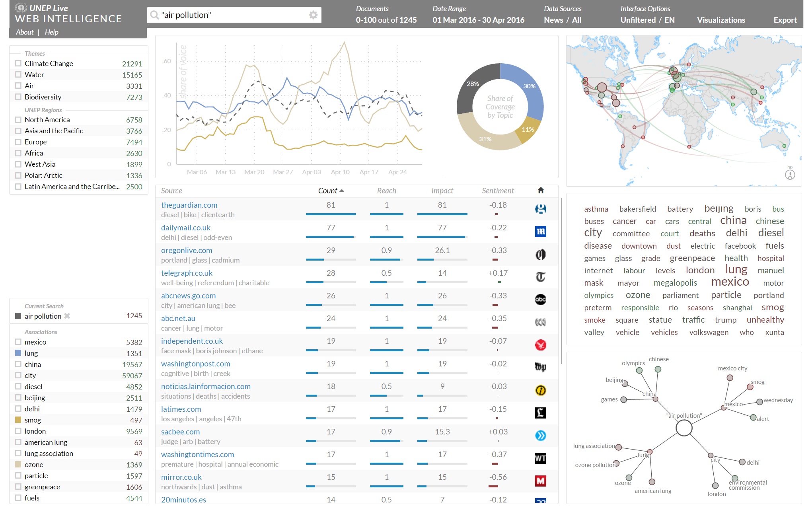
Task: Toggle greenpeace association checkbox
Action: pos(18,487)
